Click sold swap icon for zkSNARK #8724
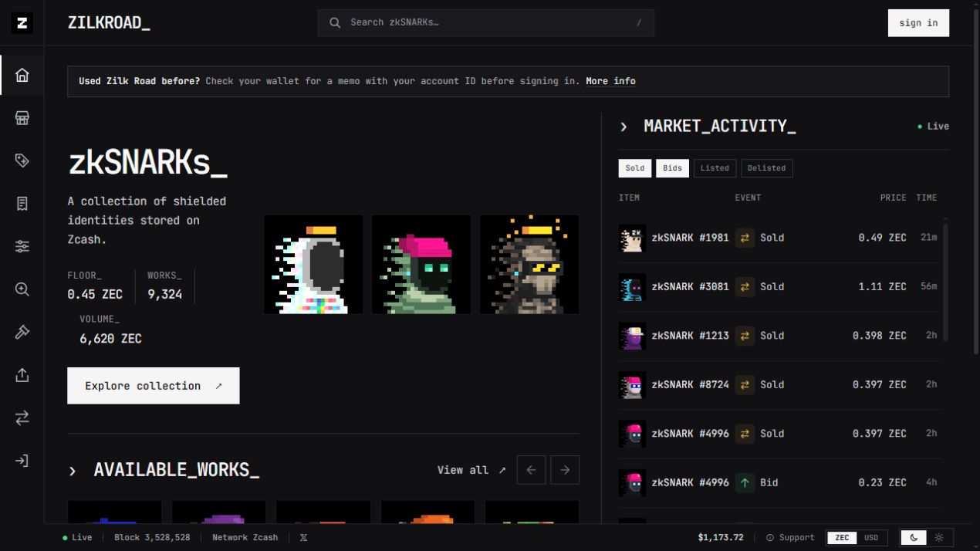 tap(745, 384)
